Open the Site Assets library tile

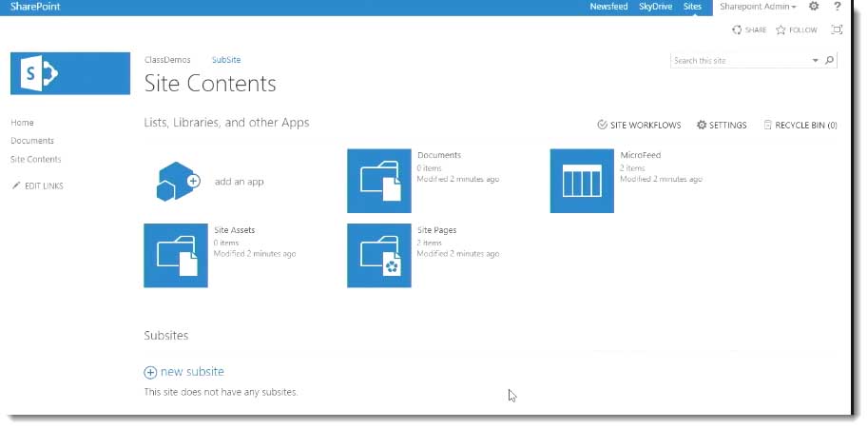(176, 256)
